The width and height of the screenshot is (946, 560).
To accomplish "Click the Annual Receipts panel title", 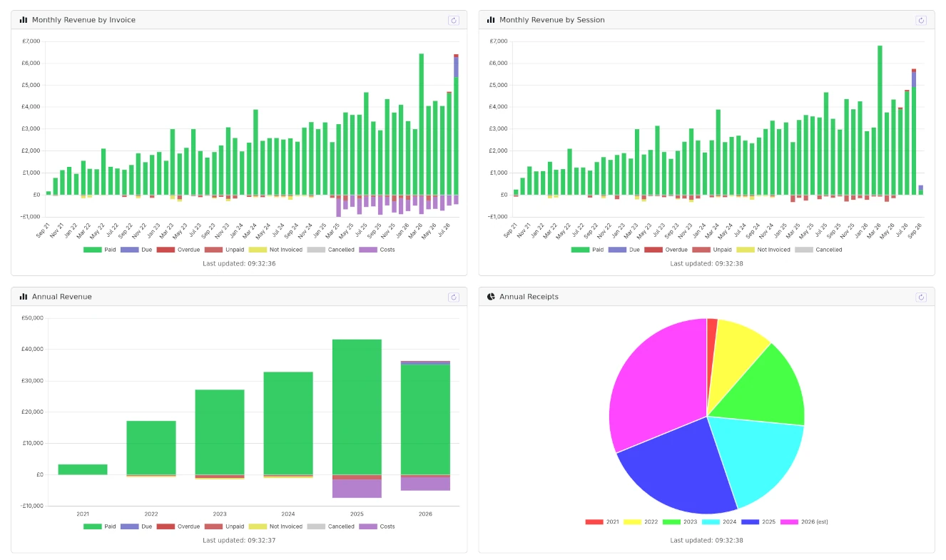I will pos(529,297).
